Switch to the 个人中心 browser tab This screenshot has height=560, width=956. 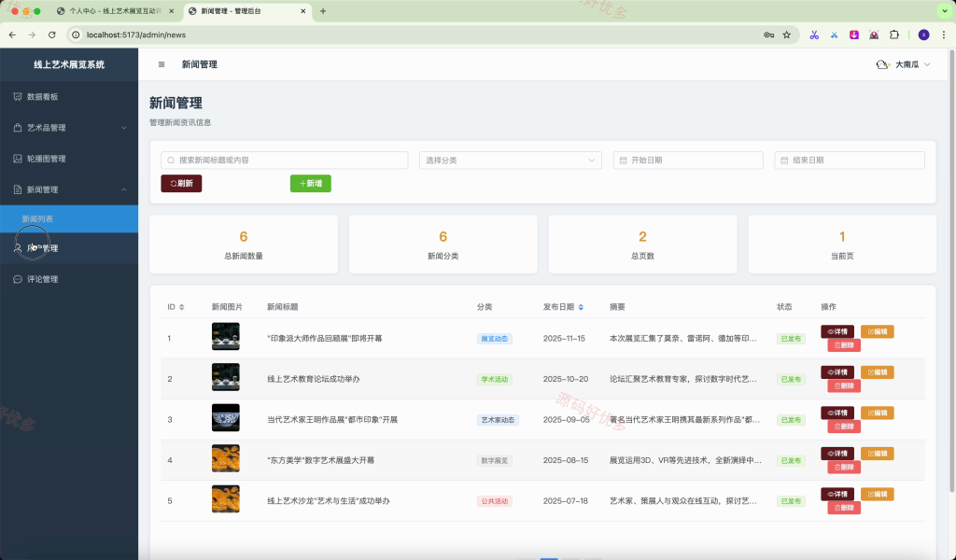click(113, 11)
